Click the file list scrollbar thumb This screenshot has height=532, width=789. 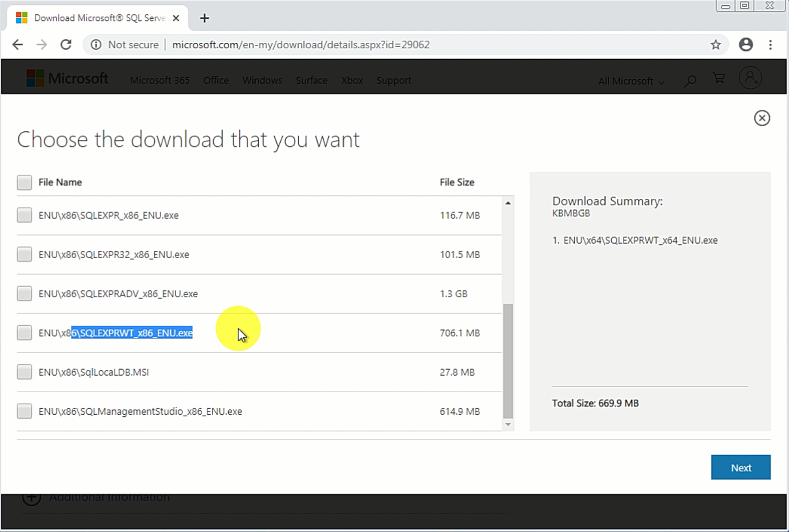[x=508, y=361]
